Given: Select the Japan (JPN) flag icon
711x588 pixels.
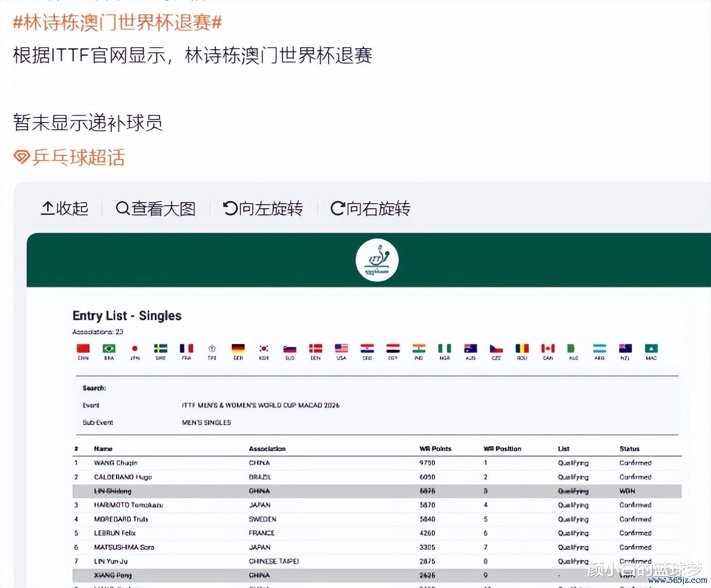Looking at the screenshot, I should pyautogui.click(x=135, y=349).
